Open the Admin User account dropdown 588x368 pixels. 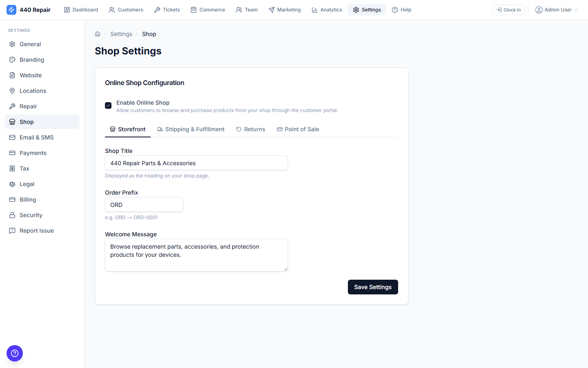coord(556,9)
